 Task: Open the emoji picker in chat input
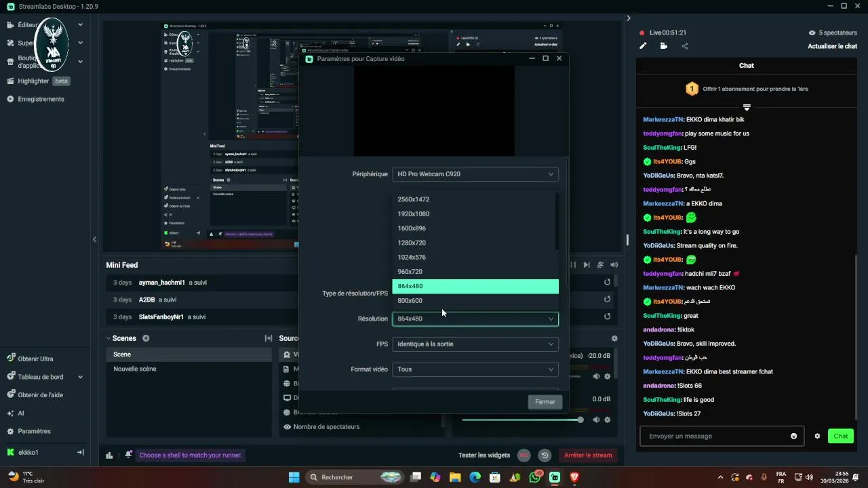click(x=793, y=436)
